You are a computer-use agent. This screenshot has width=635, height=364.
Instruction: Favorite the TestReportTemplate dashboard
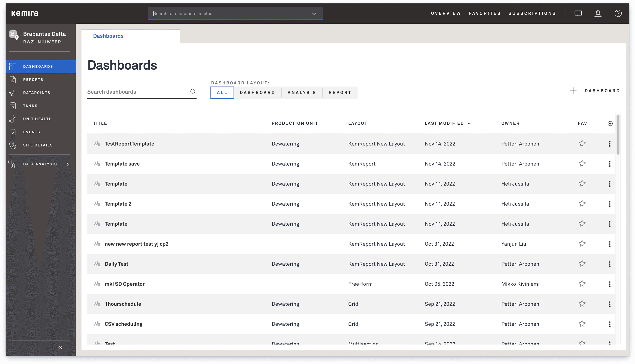tap(582, 143)
